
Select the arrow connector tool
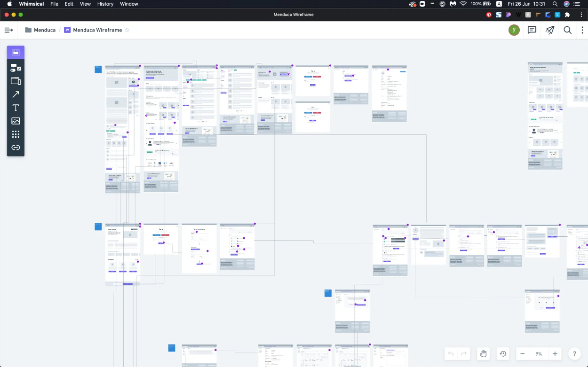pyautogui.click(x=16, y=94)
